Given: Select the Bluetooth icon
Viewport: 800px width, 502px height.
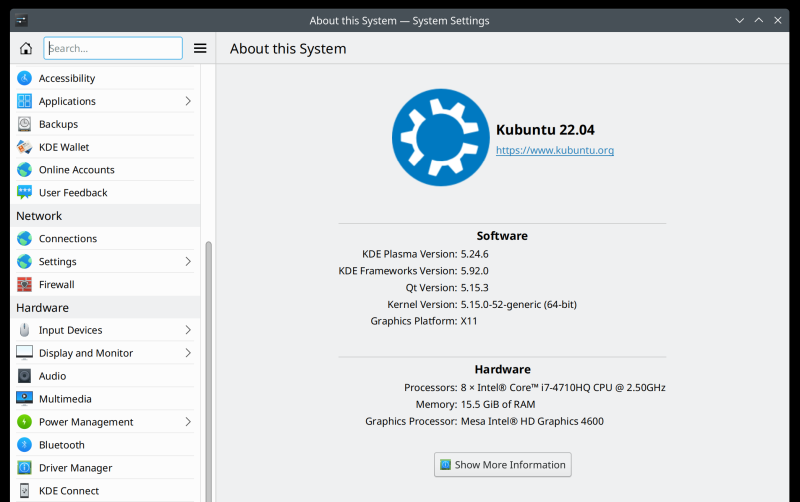Looking at the screenshot, I should pyautogui.click(x=24, y=445).
